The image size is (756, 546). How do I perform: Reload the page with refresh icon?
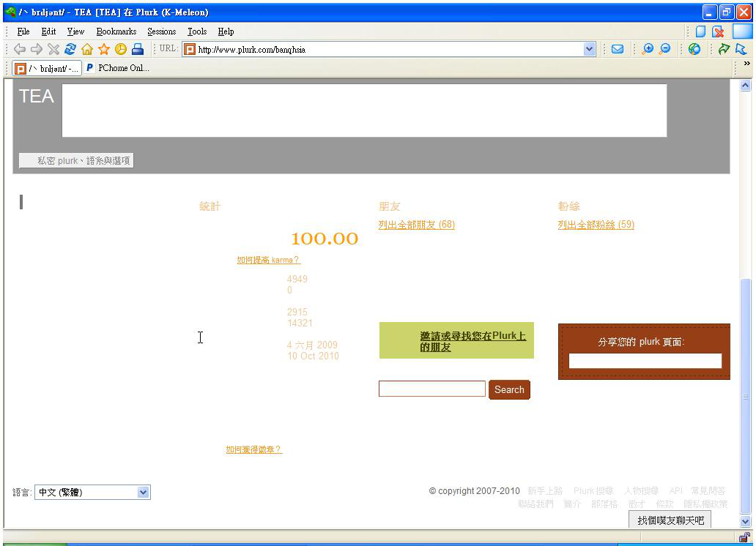pos(70,49)
